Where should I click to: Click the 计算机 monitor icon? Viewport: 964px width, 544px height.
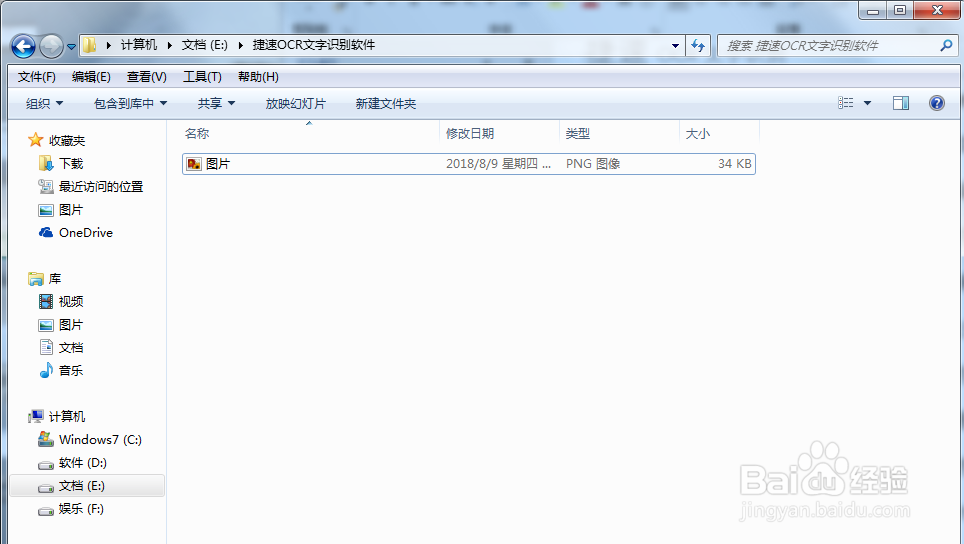coord(36,417)
